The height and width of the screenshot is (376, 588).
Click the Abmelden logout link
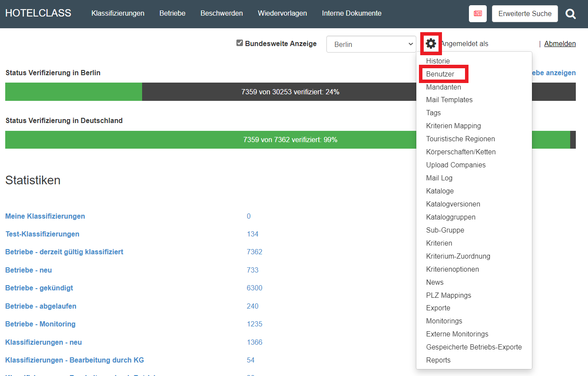point(560,43)
